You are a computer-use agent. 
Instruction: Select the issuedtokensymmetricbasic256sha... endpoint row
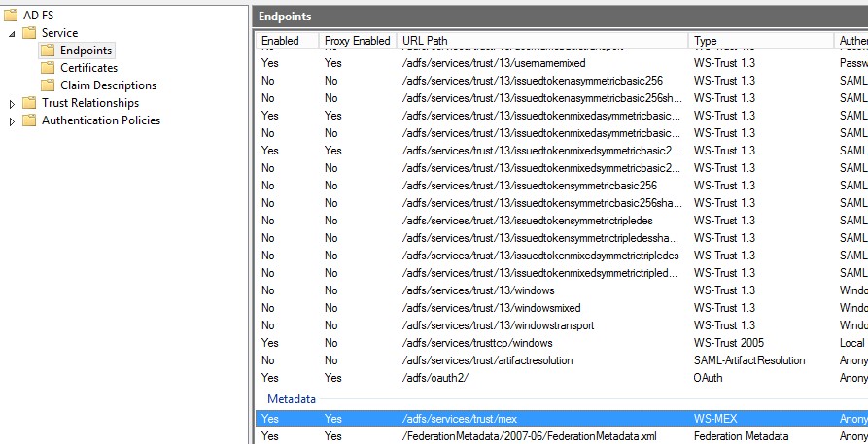coord(562,203)
